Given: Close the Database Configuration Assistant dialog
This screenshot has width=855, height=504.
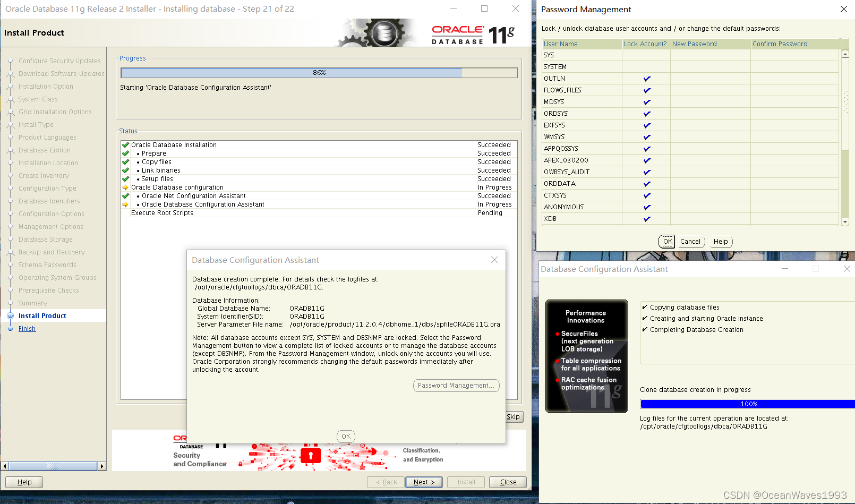Looking at the screenshot, I should [494, 260].
